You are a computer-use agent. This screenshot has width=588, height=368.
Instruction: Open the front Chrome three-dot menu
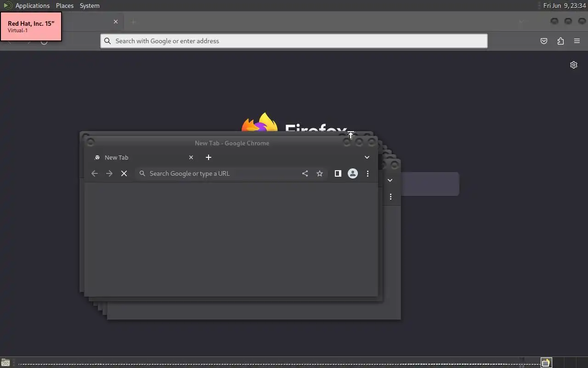click(x=367, y=173)
